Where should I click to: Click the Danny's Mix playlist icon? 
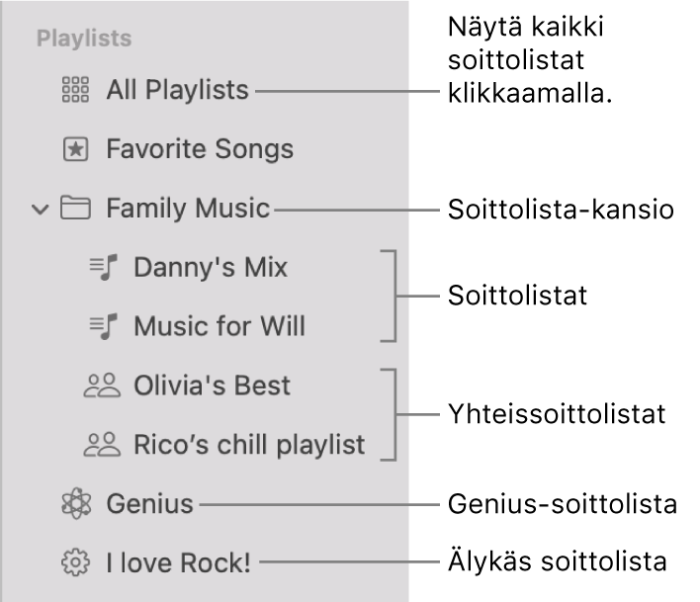pyautogui.click(x=103, y=268)
